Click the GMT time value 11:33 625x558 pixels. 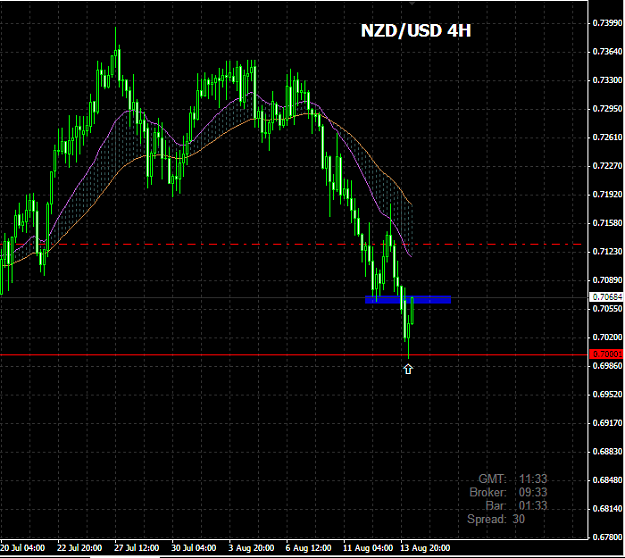[x=533, y=479]
